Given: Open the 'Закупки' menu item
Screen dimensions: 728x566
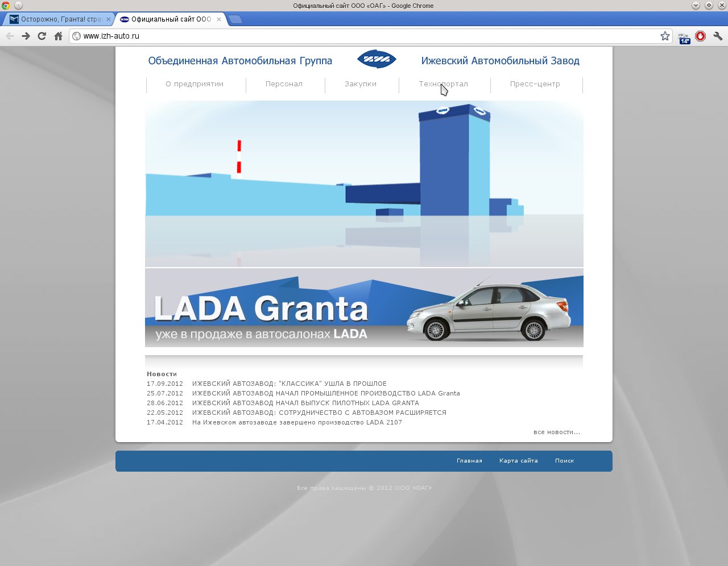Looking at the screenshot, I should pos(361,84).
